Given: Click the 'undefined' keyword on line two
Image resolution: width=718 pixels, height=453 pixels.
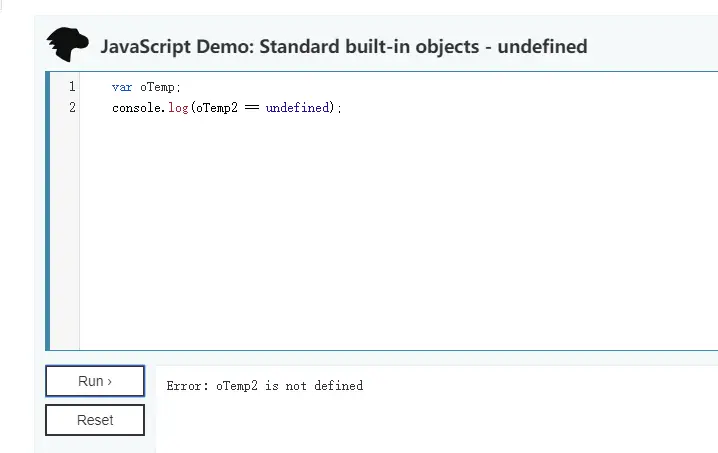Looking at the screenshot, I should [298, 107].
